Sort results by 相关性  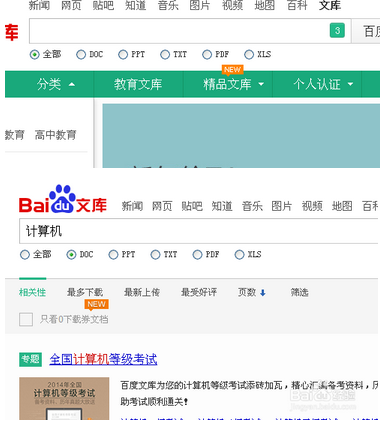coord(32,293)
